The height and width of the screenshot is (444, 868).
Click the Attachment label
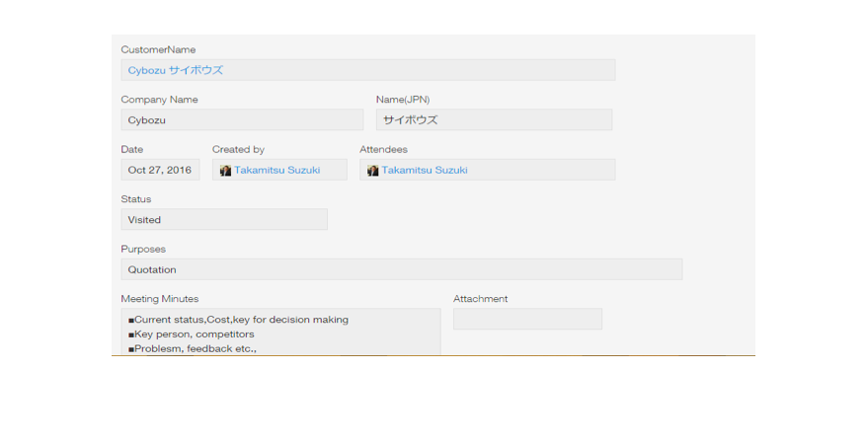[481, 299]
